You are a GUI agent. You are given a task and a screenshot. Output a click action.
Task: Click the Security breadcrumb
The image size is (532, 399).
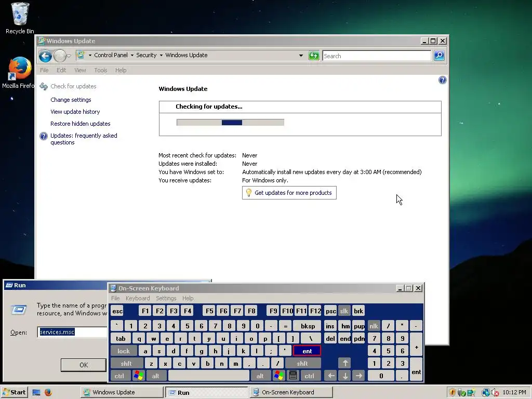(146, 55)
